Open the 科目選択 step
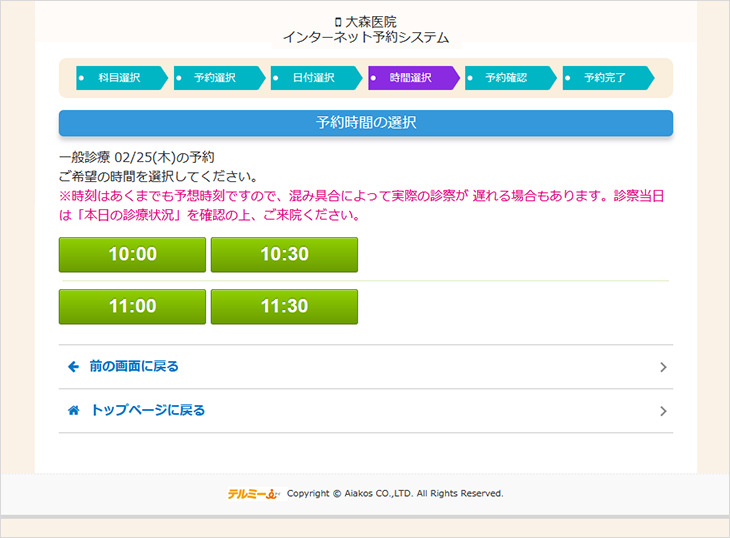The width and height of the screenshot is (730, 538). (x=122, y=78)
